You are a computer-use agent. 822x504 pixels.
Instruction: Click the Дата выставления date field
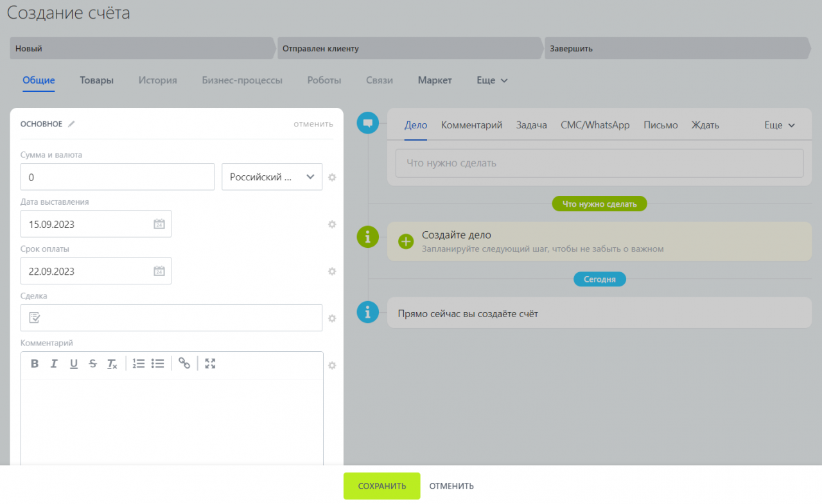(x=96, y=224)
